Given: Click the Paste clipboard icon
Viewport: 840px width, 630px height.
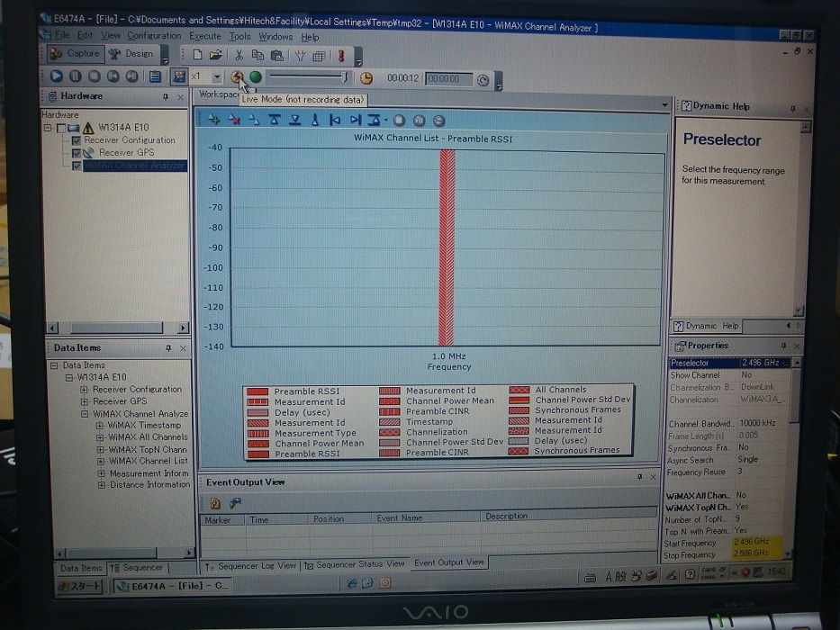Looking at the screenshot, I should [277, 55].
